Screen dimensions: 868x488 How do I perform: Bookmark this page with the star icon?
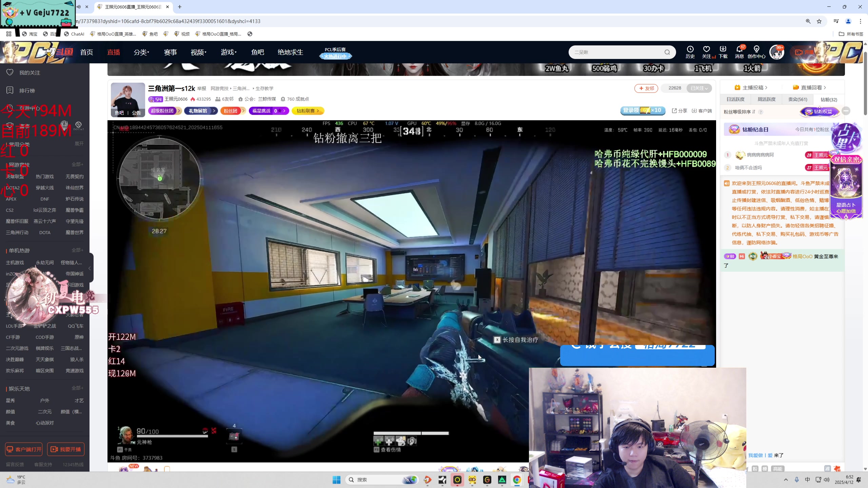click(819, 21)
